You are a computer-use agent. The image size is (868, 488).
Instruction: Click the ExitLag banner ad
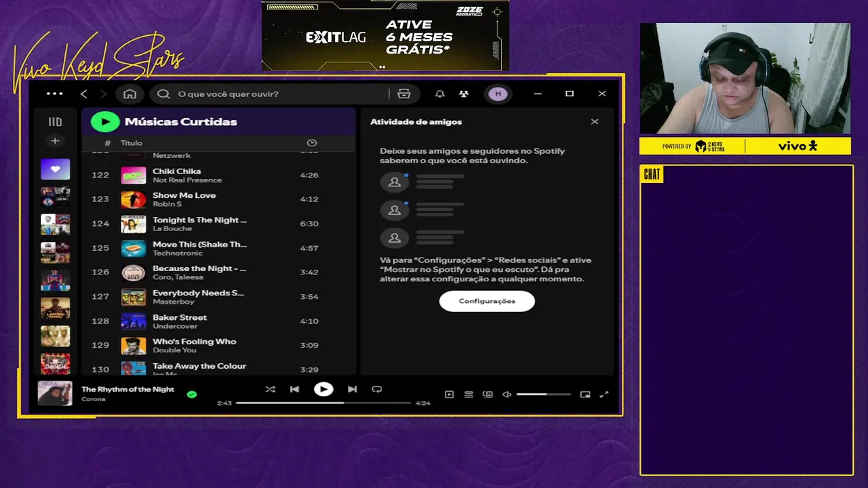385,35
